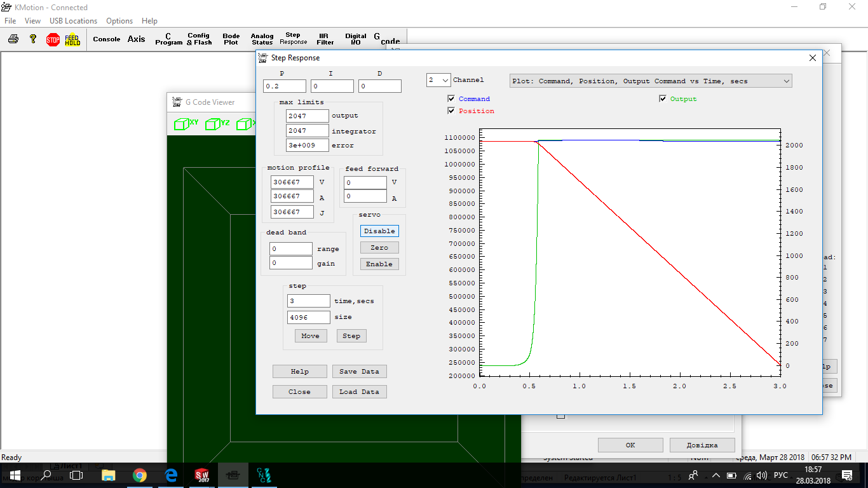Click the step time, secs field
The image size is (868, 488).
pos(309,301)
